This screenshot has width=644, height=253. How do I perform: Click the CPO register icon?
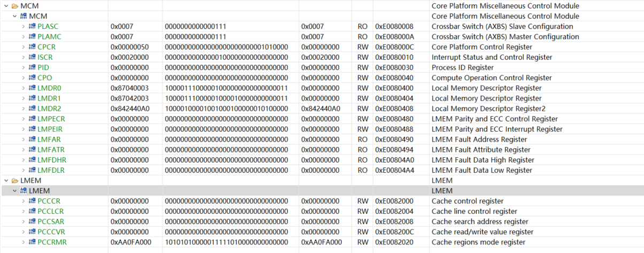click(32, 78)
